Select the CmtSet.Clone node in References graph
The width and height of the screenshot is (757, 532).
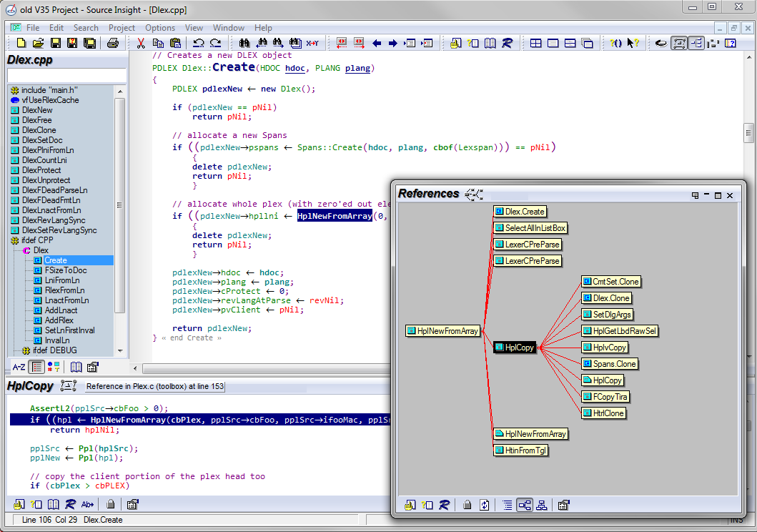click(x=610, y=282)
